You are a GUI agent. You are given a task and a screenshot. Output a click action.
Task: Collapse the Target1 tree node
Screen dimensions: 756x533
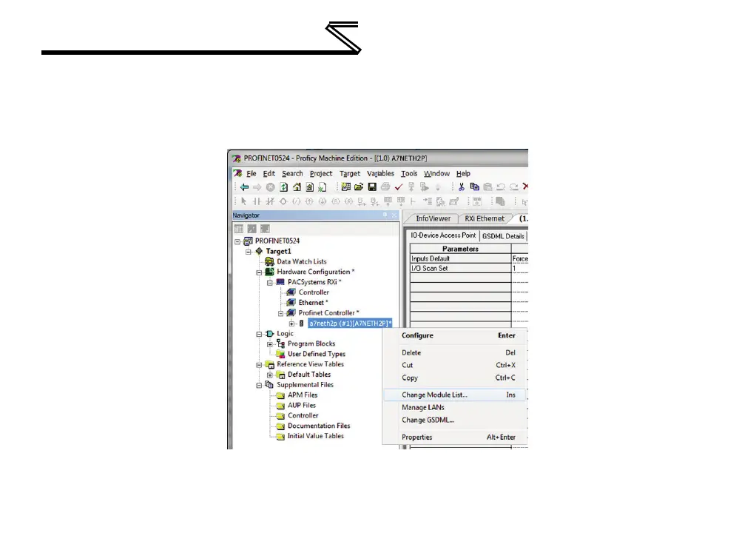pos(249,252)
